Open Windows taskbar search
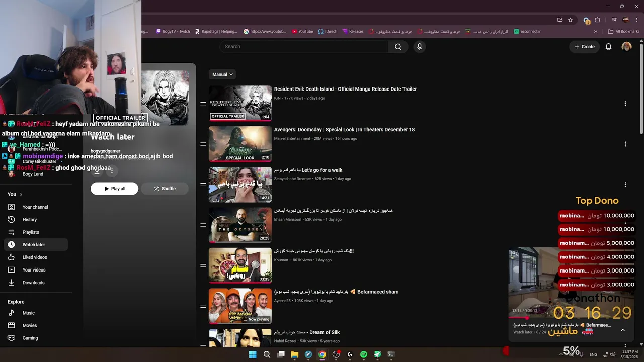This screenshot has height=362, width=644. [267, 354]
